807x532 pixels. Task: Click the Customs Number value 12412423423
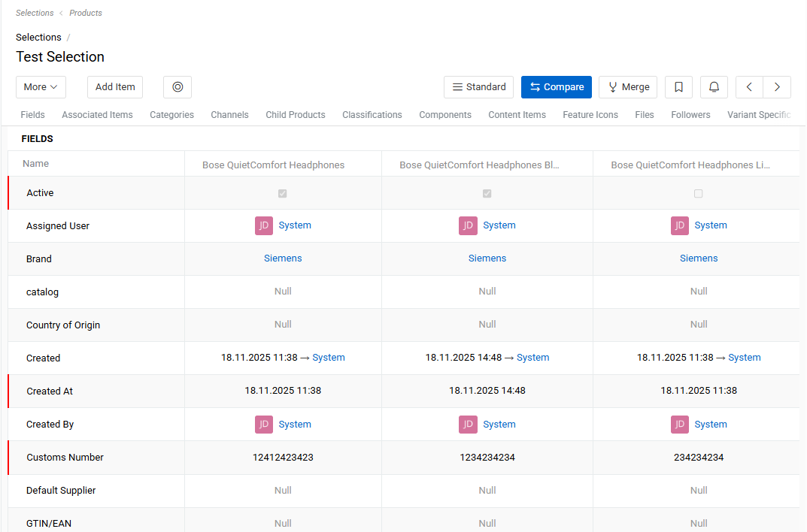coord(283,458)
